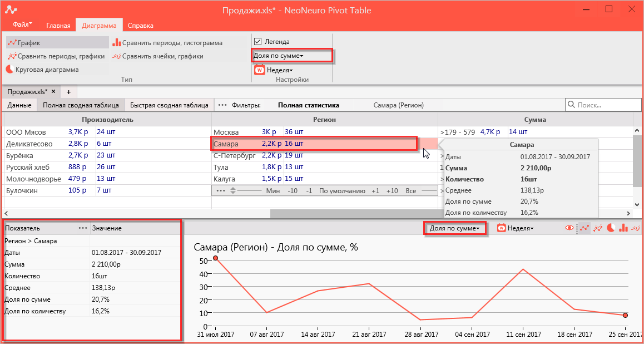Click the +10 button in Регион column

click(x=392, y=191)
